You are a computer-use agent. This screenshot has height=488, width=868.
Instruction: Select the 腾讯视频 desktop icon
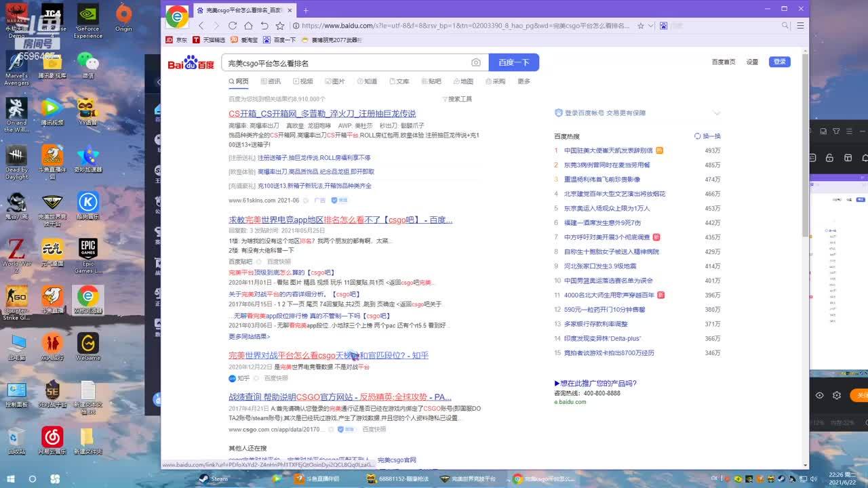[52, 112]
